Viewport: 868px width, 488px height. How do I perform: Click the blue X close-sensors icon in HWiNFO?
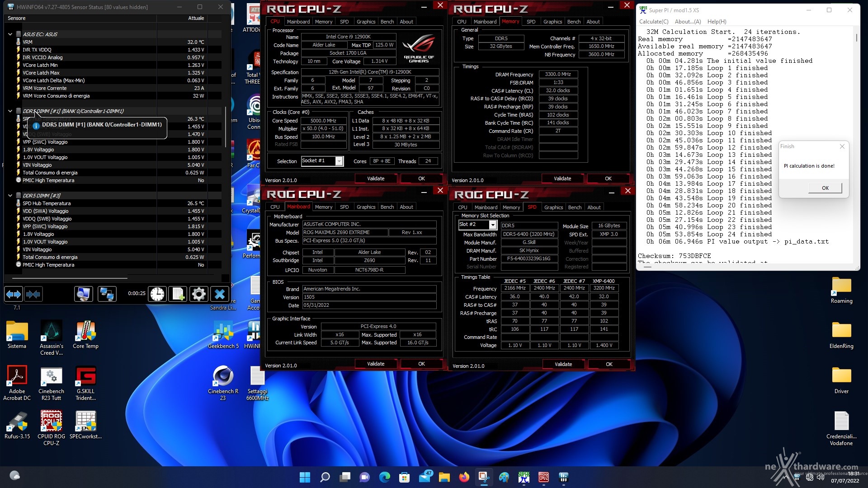click(220, 294)
